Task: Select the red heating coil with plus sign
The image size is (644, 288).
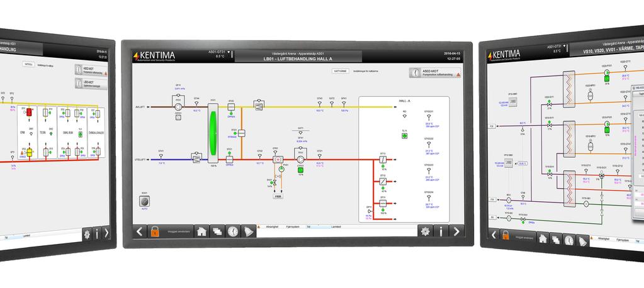Action: tap(278, 159)
